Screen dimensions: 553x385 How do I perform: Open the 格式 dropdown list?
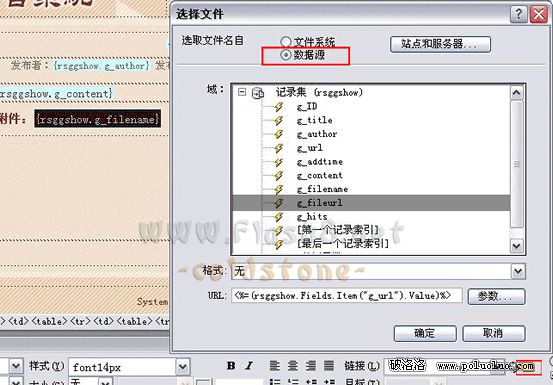518,271
